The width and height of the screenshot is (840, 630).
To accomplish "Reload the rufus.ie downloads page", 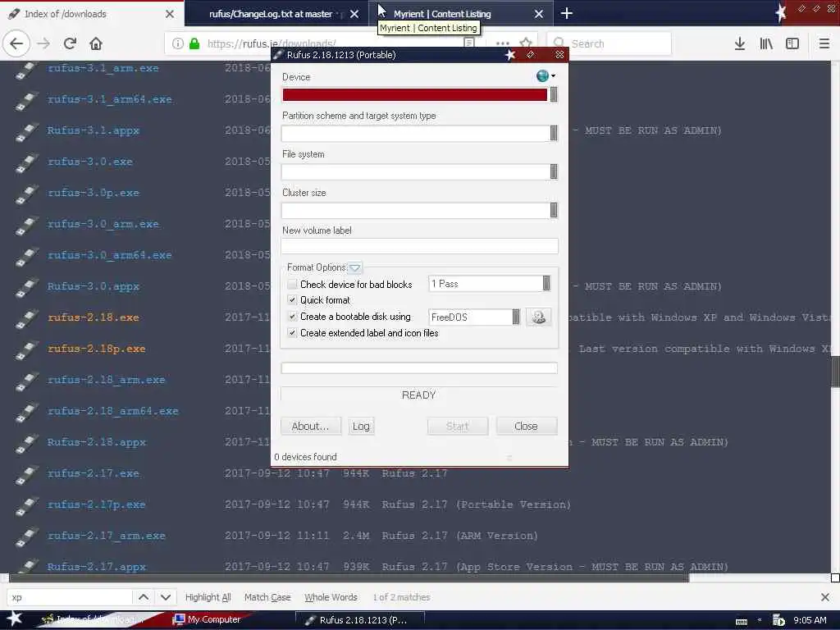I will 70,43.
